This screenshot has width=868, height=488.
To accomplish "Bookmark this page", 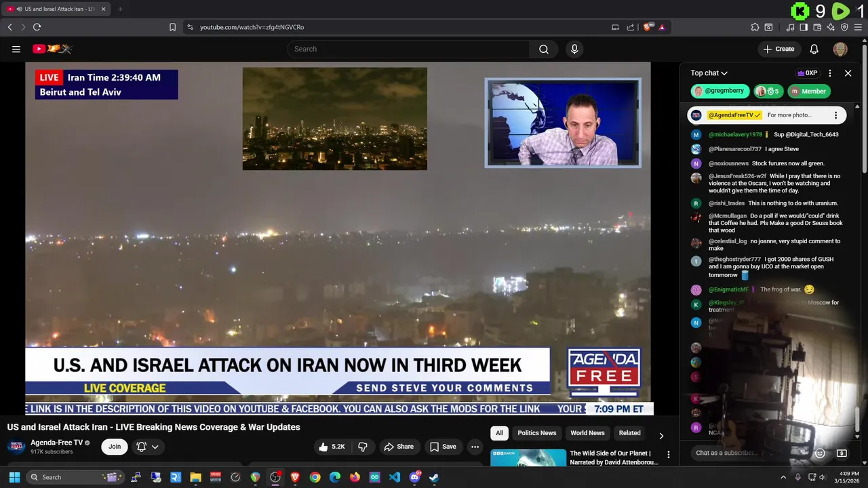I will [172, 27].
